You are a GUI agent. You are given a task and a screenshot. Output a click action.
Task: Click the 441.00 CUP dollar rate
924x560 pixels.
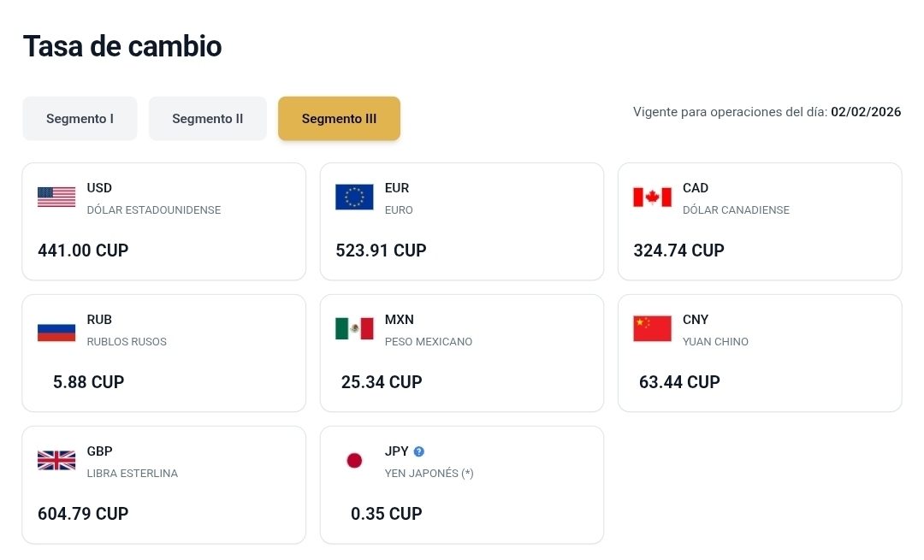(x=83, y=251)
